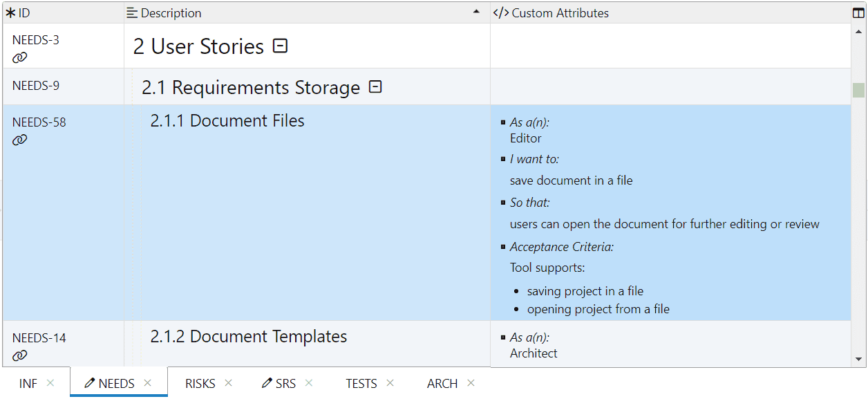This screenshot has height=399, width=868.
Task: Select the NEEDS-9 row ID
Action: click(x=36, y=86)
